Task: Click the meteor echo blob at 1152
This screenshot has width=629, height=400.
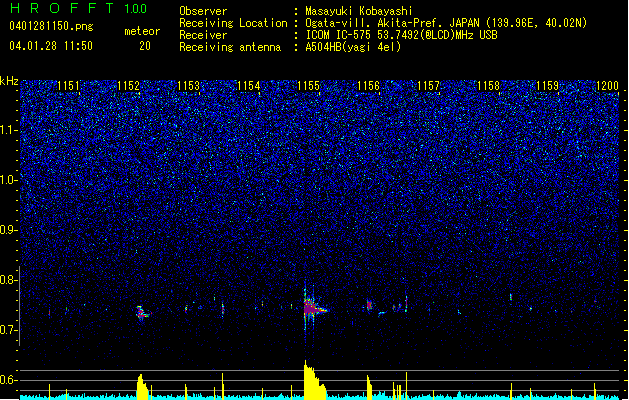Action: (142, 313)
